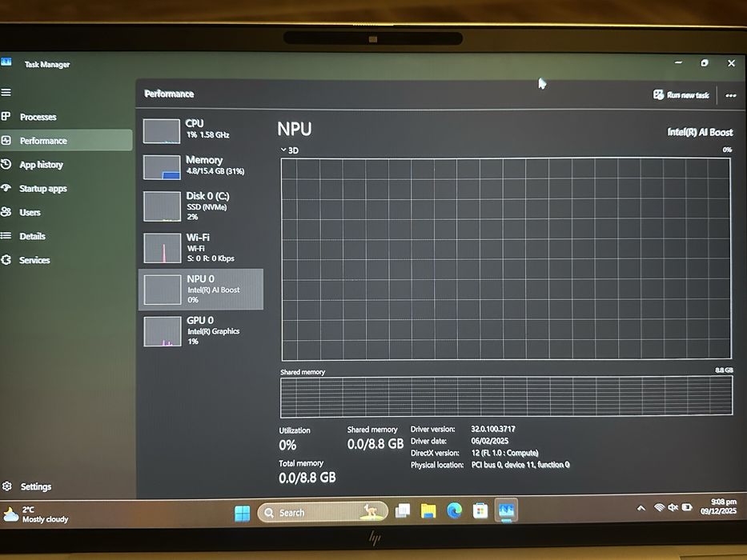Click the driver version 32.0.100.3717 value
Screen dimensions: 747x560
click(x=493, y=429)
